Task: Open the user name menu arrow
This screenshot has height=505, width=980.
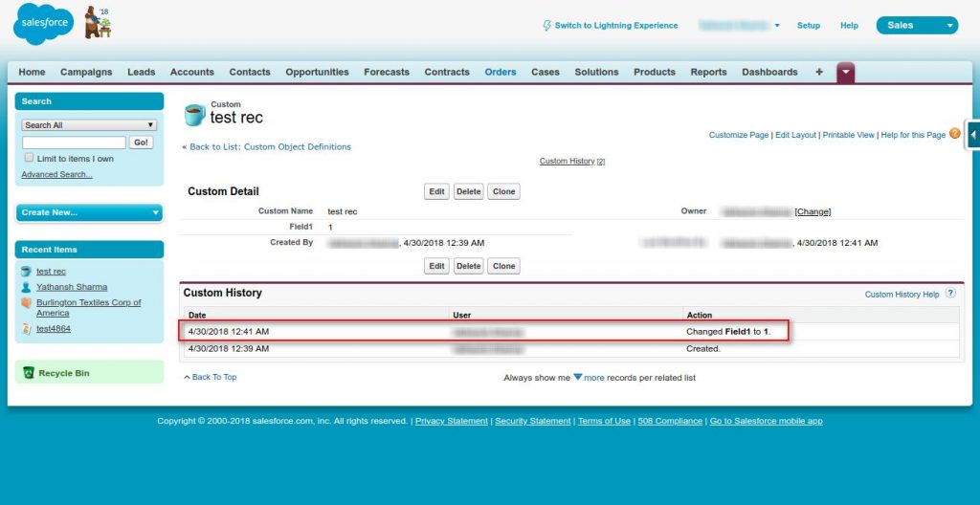Action: [x=777, y=26]
